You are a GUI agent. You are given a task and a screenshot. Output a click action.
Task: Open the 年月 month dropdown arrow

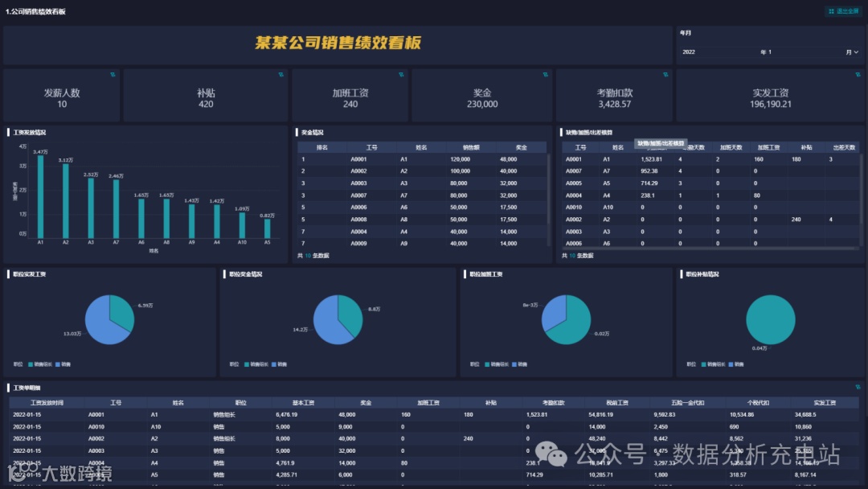click(856, 52)
